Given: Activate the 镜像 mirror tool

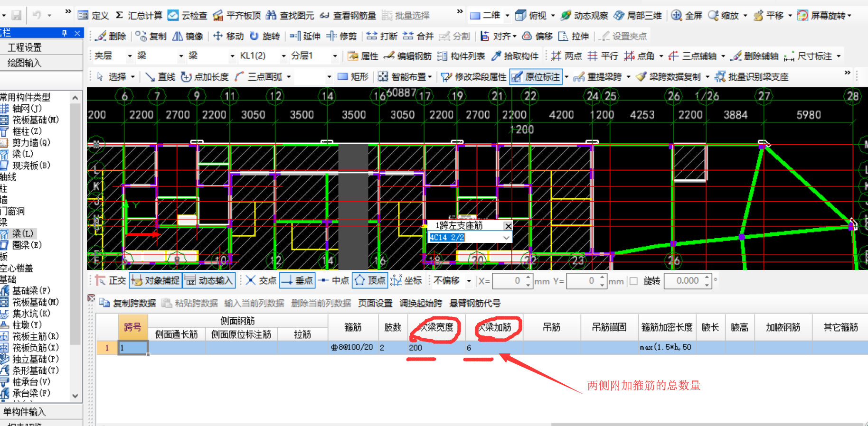Looking at the screenshot, I should [188, 36].
